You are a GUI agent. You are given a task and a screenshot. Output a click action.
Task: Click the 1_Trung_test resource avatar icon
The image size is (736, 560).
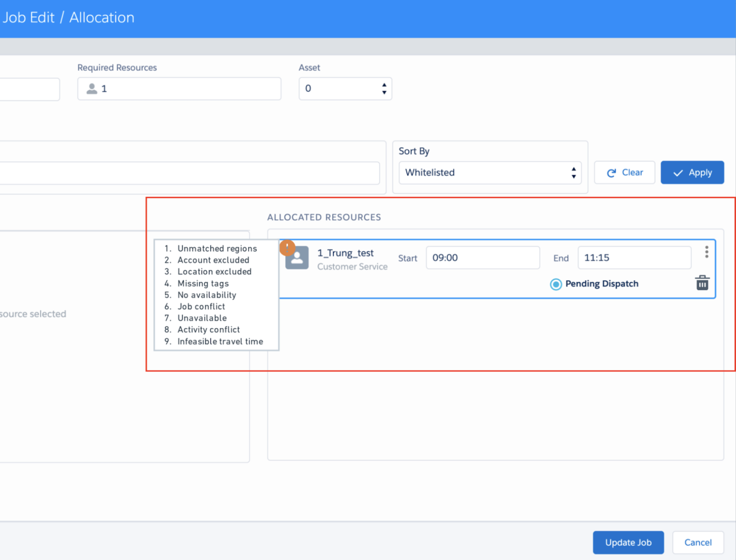[x=297, y=258]
